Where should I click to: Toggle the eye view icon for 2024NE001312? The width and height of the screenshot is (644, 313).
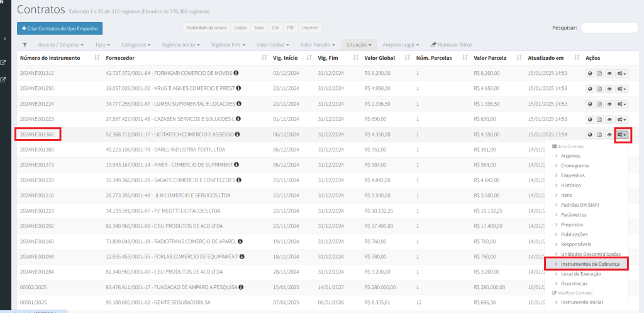(x=609, y=73)
